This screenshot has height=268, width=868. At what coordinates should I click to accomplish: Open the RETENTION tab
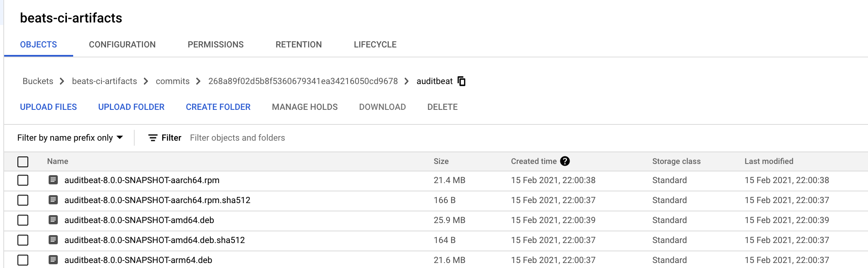[298, 45]
